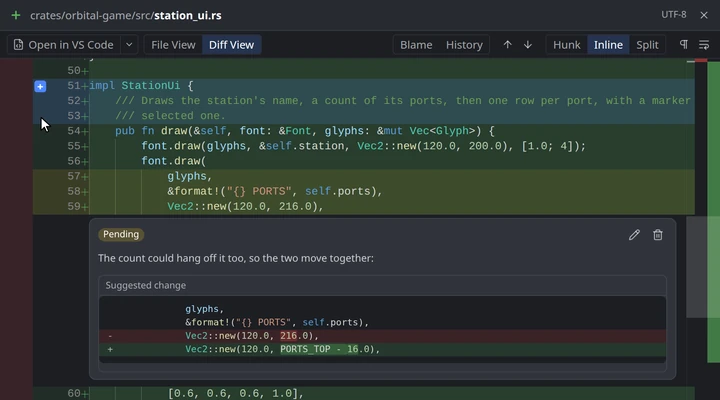The width and height of the screenshot is (720, 400).
Task: Edit the pending comment with pencil icon
Action: click(x=634, y=235)
